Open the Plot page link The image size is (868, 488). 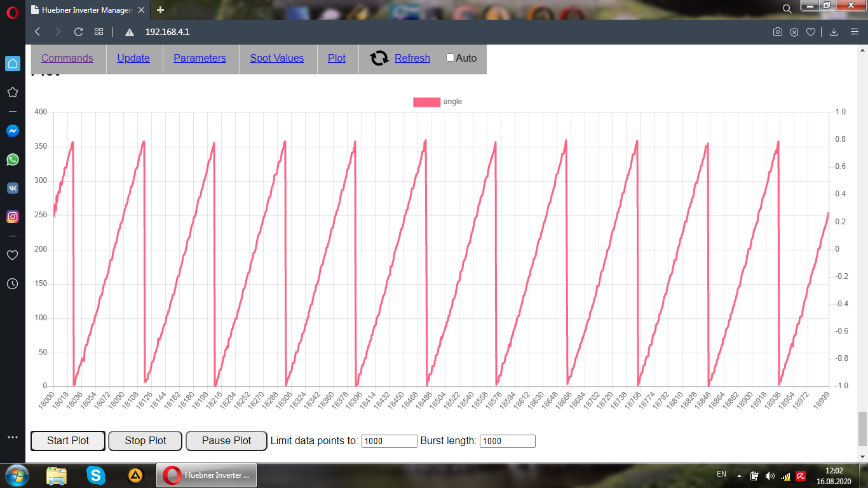337,58
